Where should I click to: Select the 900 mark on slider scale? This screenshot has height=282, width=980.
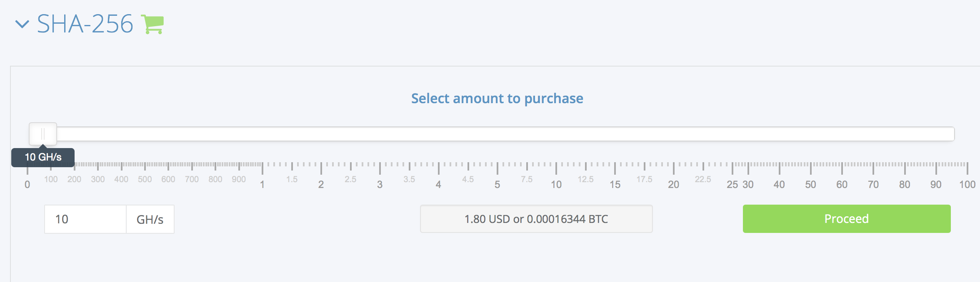click(x=239, y=179)
